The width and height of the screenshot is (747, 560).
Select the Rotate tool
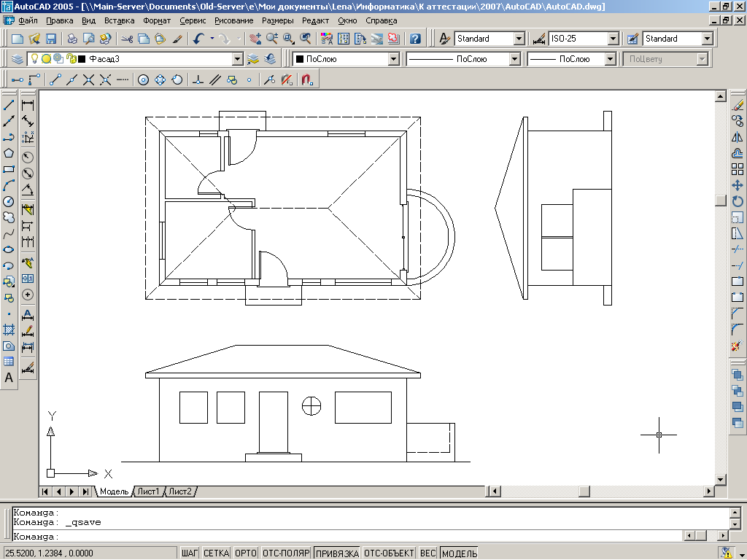(x=738, y=201)
